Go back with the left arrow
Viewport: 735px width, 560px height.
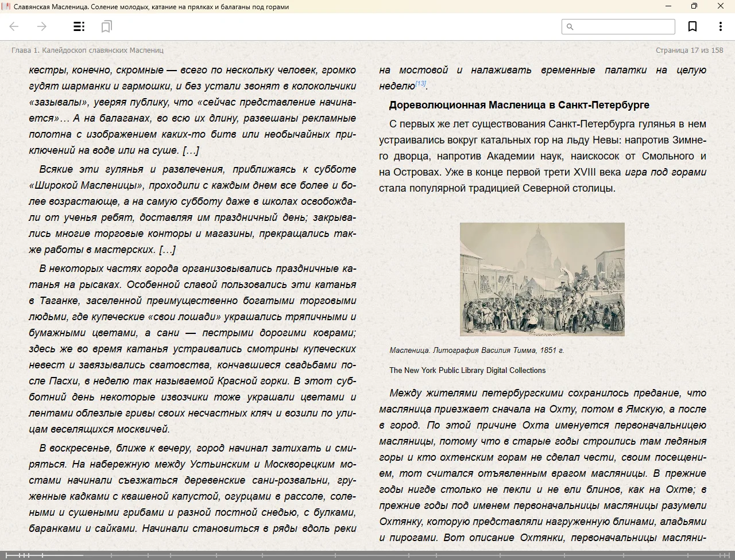(14, 26)
